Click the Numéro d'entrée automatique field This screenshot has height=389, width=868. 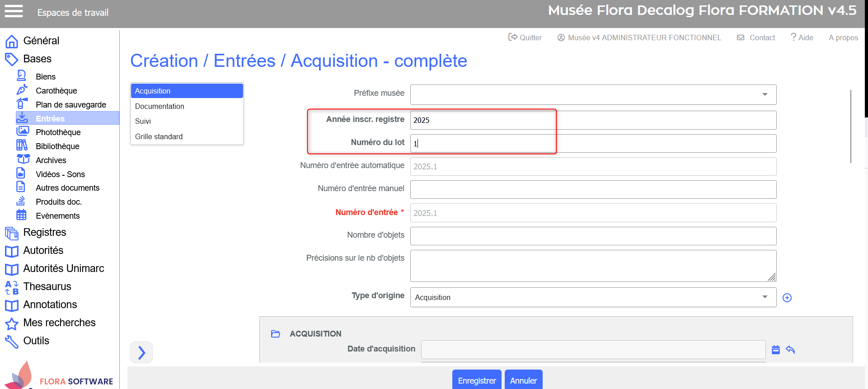593,166
